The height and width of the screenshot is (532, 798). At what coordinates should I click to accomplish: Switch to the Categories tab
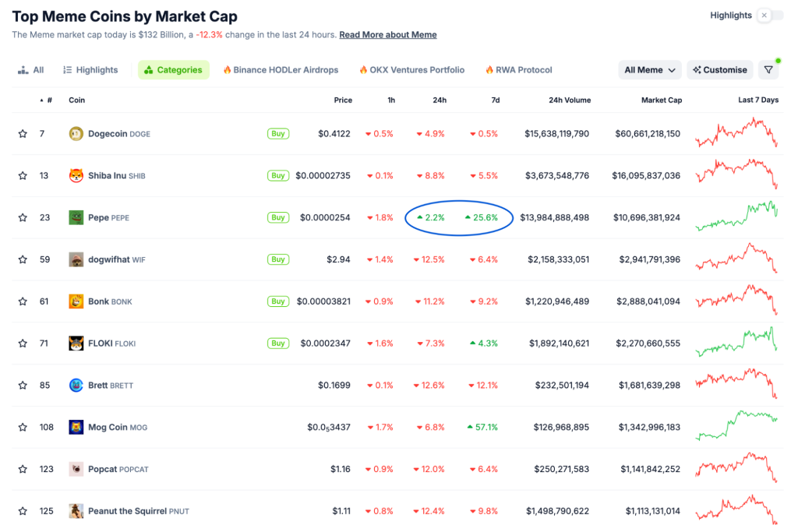173,70
